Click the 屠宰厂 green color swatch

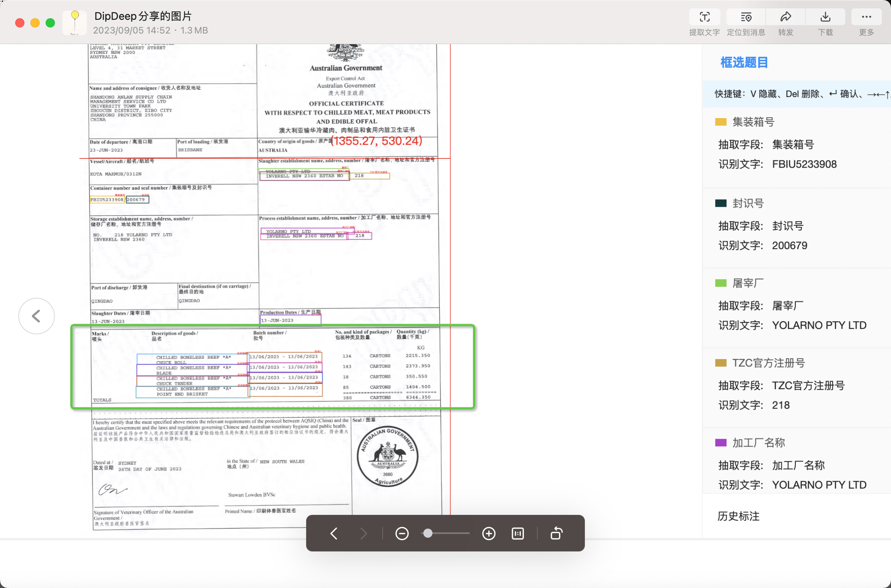coord(720,283)
